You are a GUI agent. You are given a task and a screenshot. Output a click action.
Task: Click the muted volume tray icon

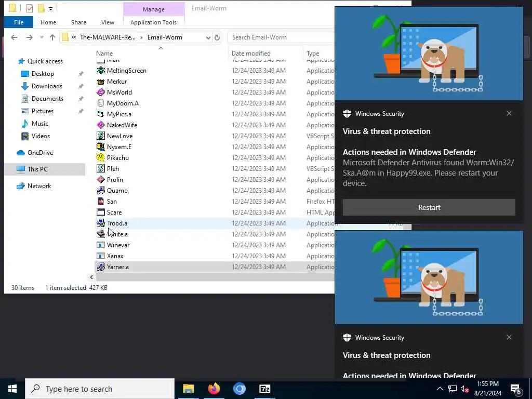464,389
